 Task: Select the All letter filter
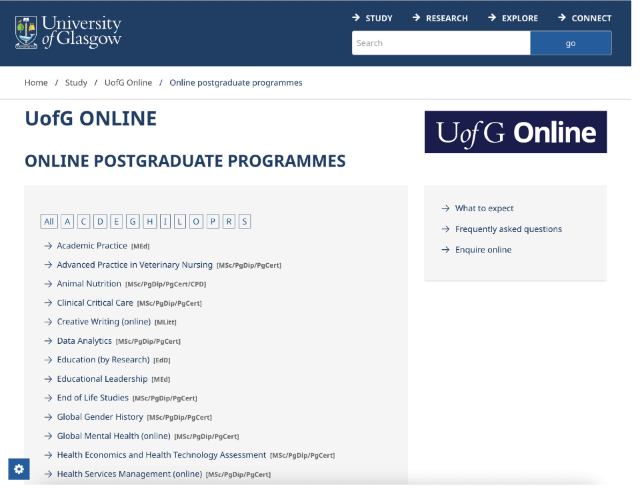pos(49,222)
